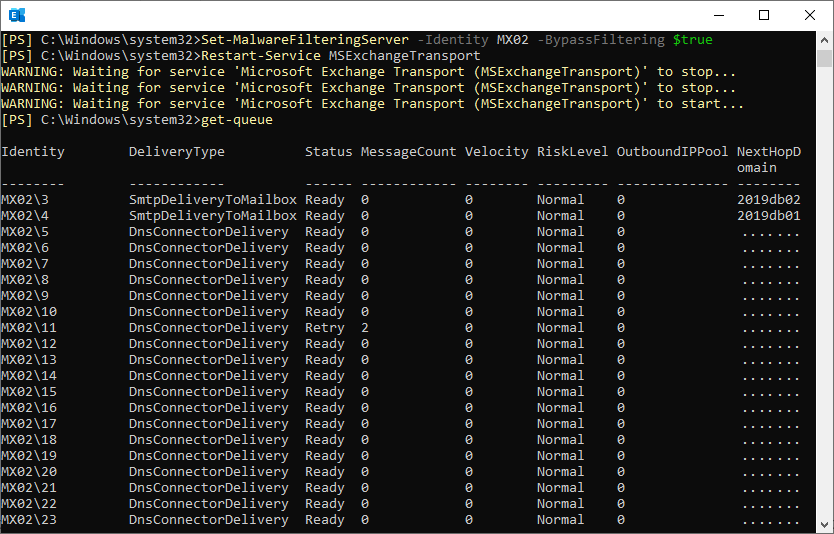Click Restart-Service MSExchangeTransport command

340,56
